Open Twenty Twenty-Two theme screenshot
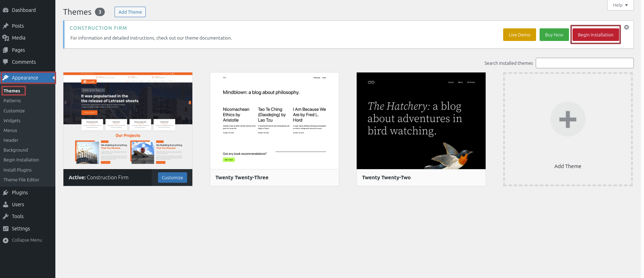Viewport: 644px width, 278px height. pyautogui.click(x=421, y=121)
